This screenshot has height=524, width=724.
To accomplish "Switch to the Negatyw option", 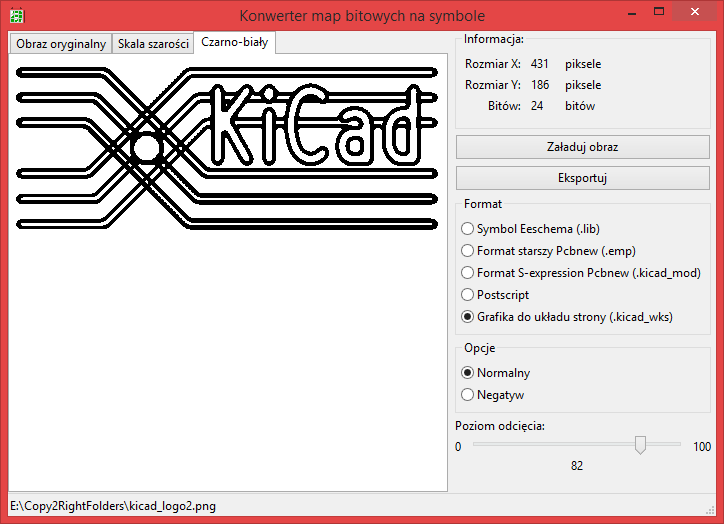I will [493, 395].
